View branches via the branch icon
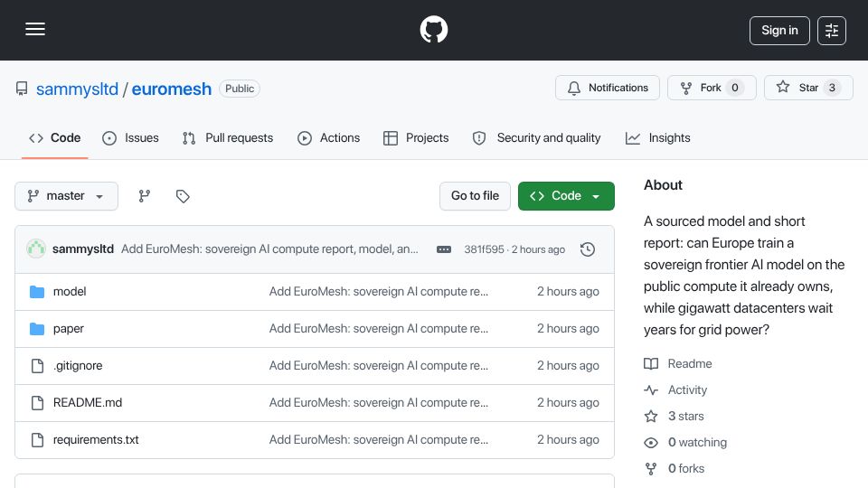 point(145,196)
